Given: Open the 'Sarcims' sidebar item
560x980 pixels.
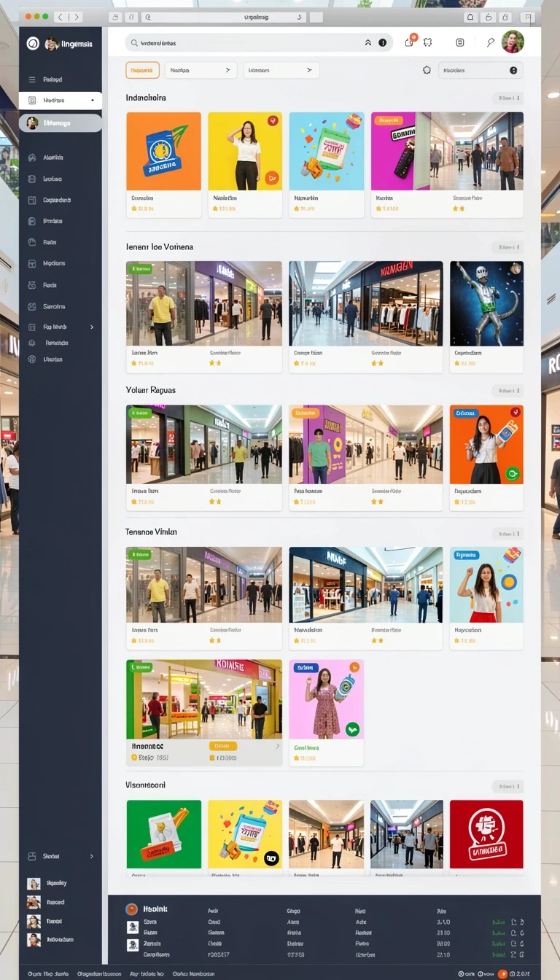Looking at the screenshot, I should point(54,306).
